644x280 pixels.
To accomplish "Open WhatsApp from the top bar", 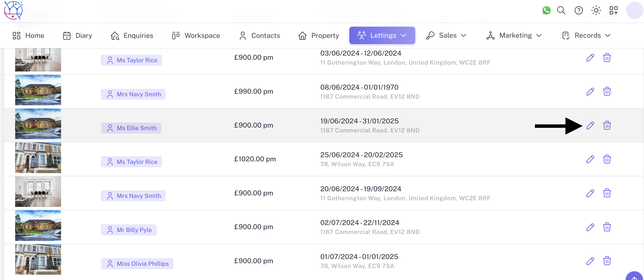I will click(x=546, y=11).
